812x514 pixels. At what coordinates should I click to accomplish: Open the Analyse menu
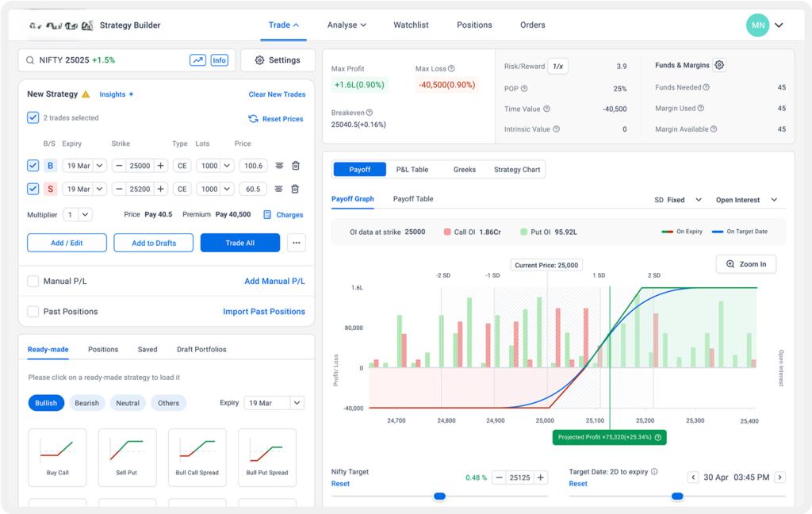347,25
